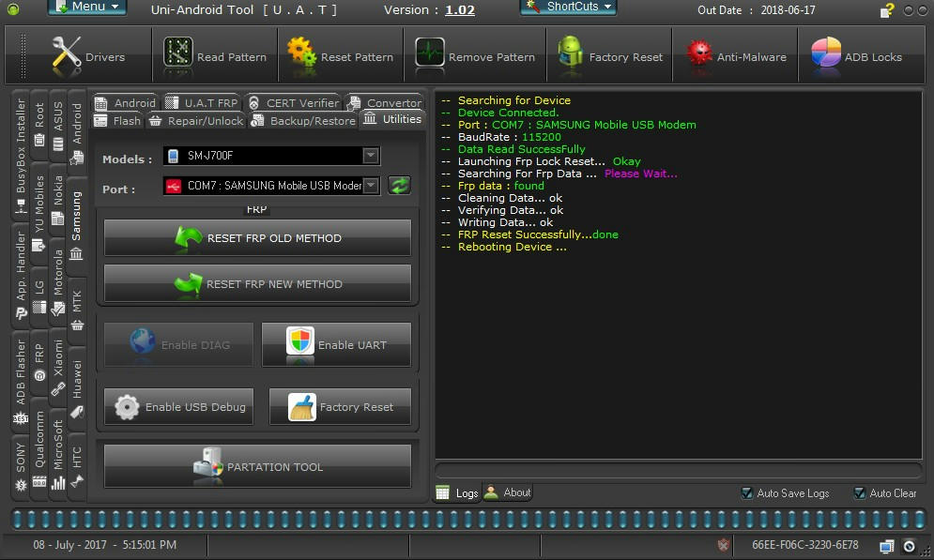Expand the Models dropdown arrow
This screenshot has height=560, width=934.
(371, 156)
